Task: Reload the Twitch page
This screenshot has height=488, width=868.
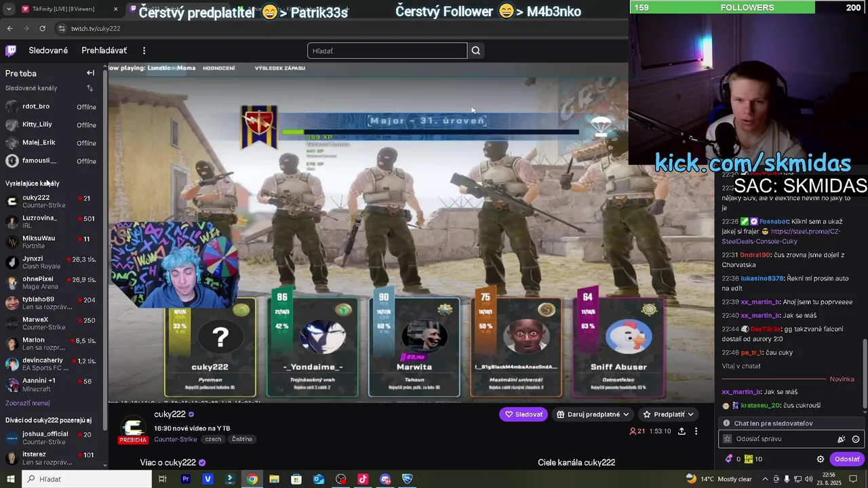Action: point(42,28)
